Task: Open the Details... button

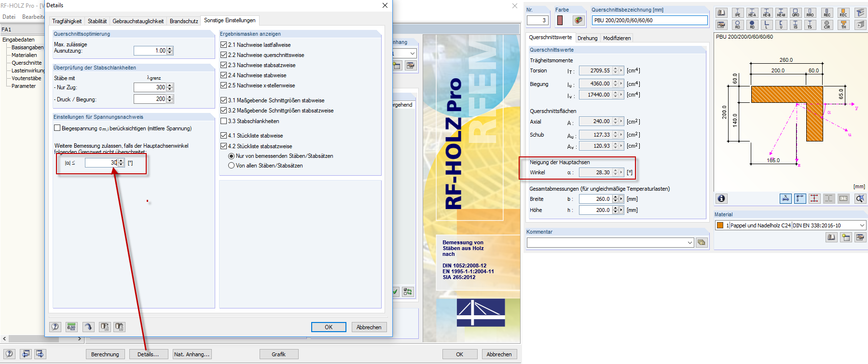Action: click(148, 354)
